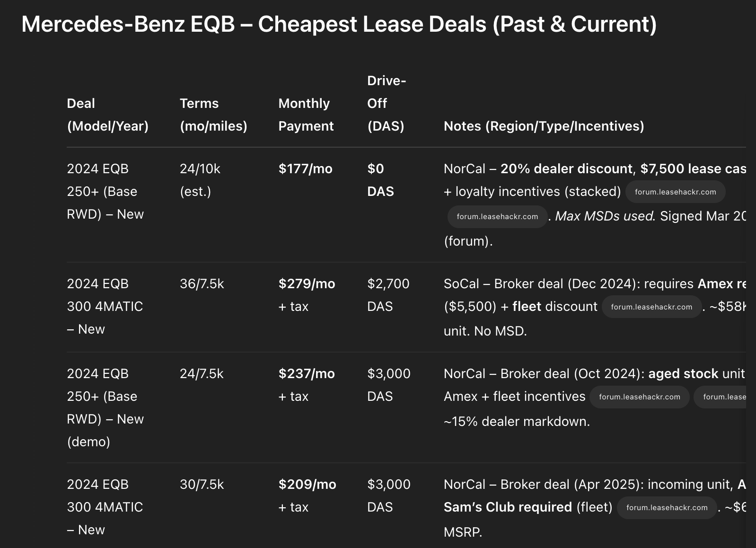Click the Monthly Payment column header
The width and height of the screenshot is (756, 548).
click(x=306, y=115)
